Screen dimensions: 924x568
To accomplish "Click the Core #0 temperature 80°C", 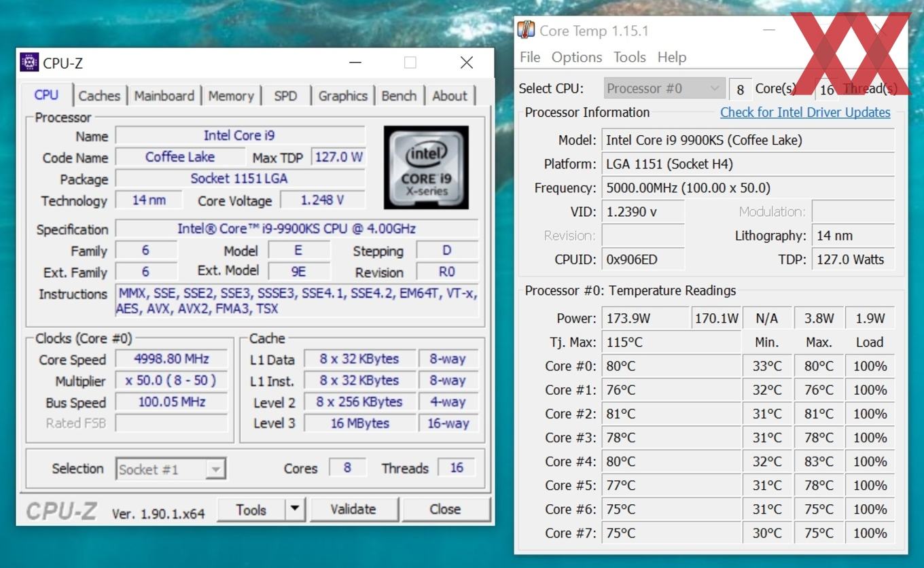I will coord(671,366).
